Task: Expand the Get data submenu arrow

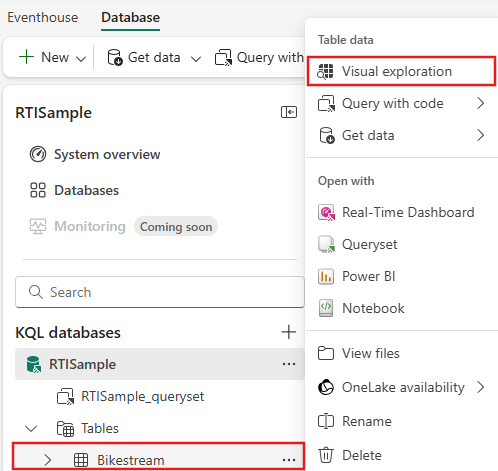Action: tap(480, 135)
